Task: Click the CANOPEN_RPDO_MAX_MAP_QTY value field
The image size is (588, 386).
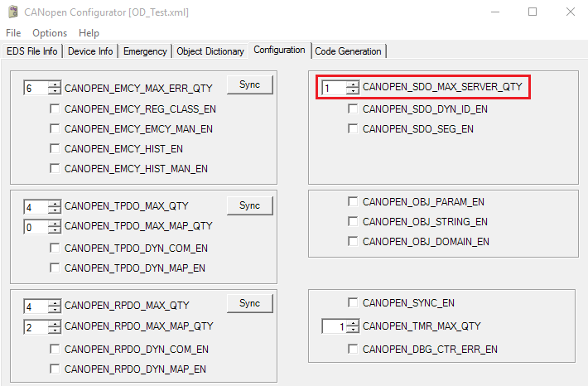Action: click(x=36, y=327)
